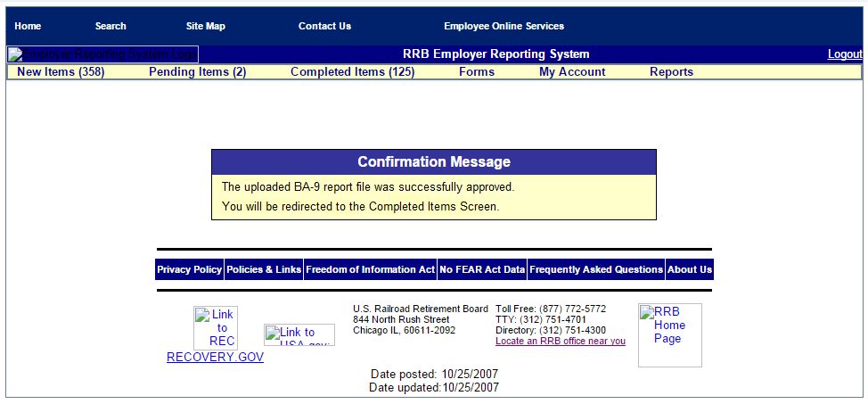Click Contact Us in top bar
The height and width of the screenshot is (404, 868).
[324, 26]
